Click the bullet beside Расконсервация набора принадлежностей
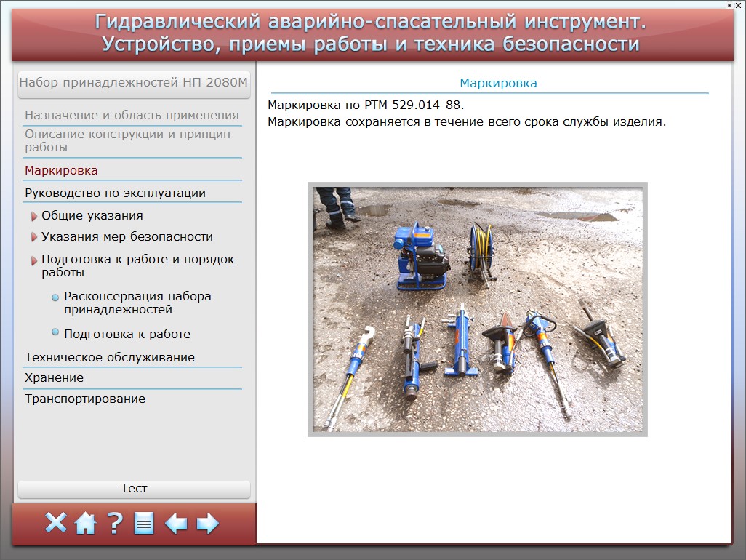The image size is (746, 560). [56, 297]
